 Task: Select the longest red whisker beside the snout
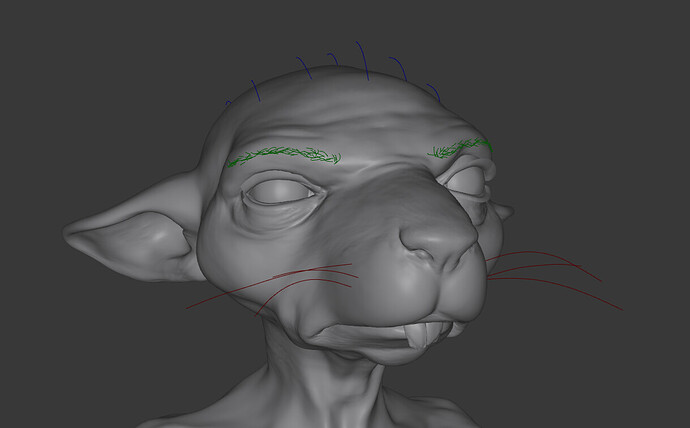click(554, 293)
